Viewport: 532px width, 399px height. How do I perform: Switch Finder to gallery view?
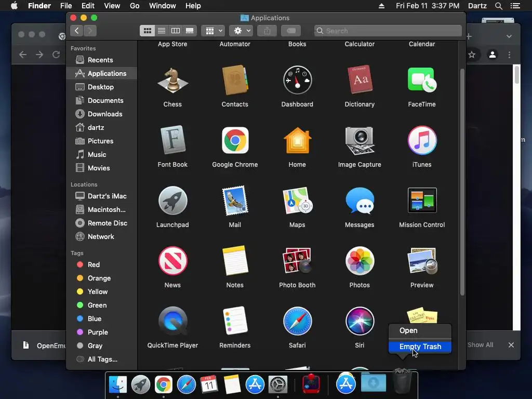(x=190, y=31)
